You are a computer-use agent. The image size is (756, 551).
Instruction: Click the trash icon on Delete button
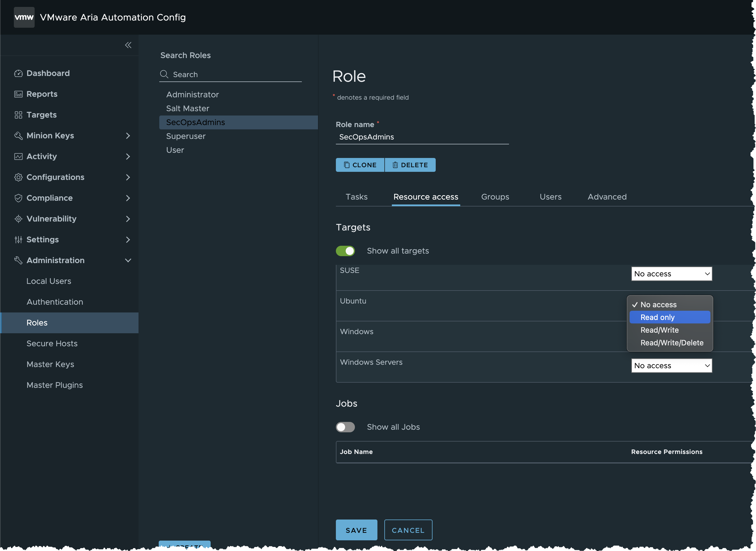[x=395, y=165]
